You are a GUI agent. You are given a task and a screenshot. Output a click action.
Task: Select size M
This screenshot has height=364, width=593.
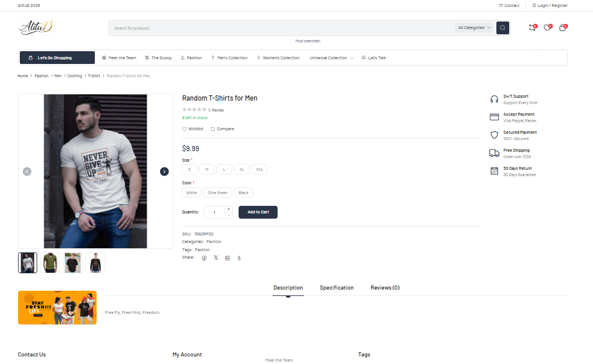(x=207, y=169)
